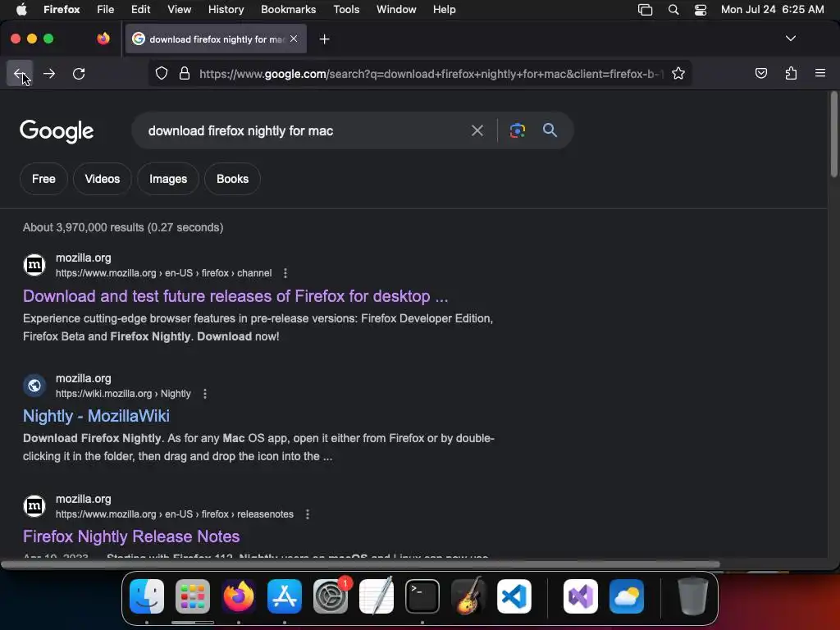This screenshot has height=630, width=840.
Task: Open the View menu
Action: click(x=179, y=10)
